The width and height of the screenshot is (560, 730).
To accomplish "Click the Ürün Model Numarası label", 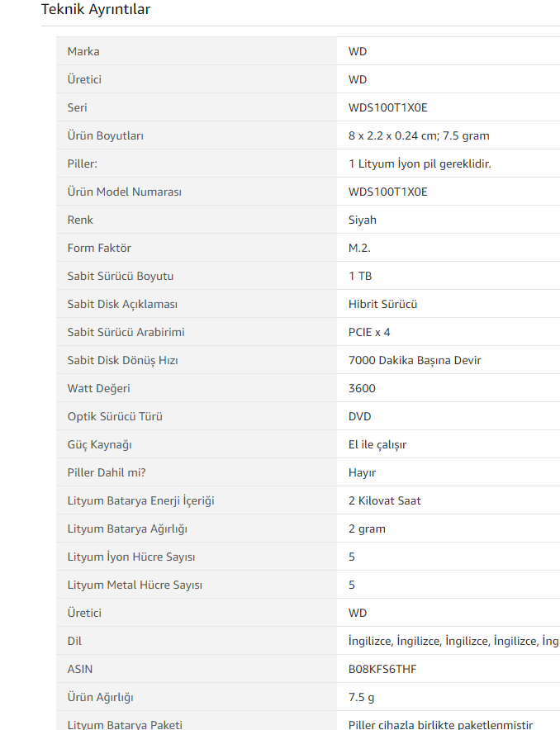I will coord(124,192).
